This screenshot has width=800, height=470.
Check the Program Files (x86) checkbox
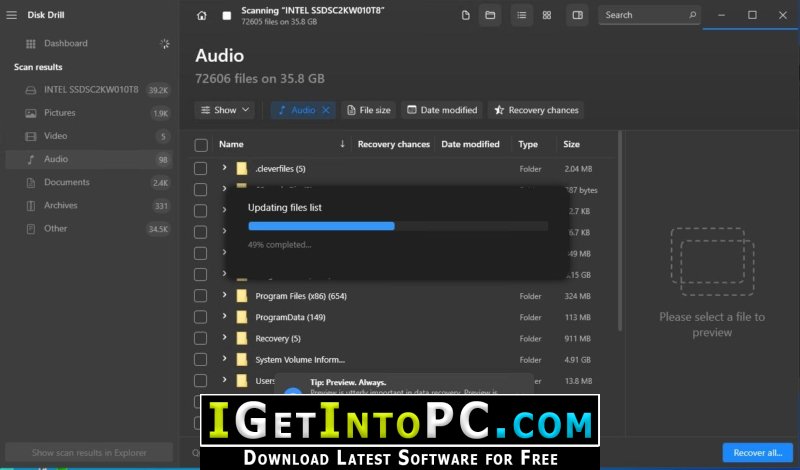[201, 296]
